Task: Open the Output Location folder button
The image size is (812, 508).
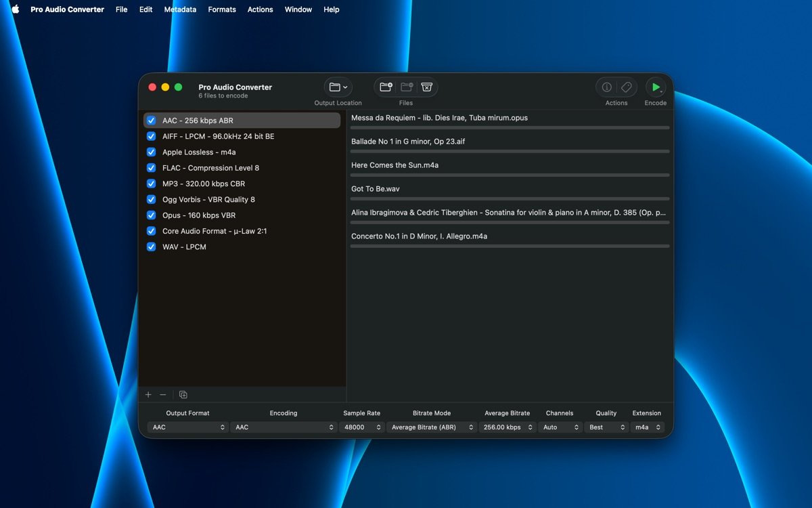Action: tap(338, 87)
